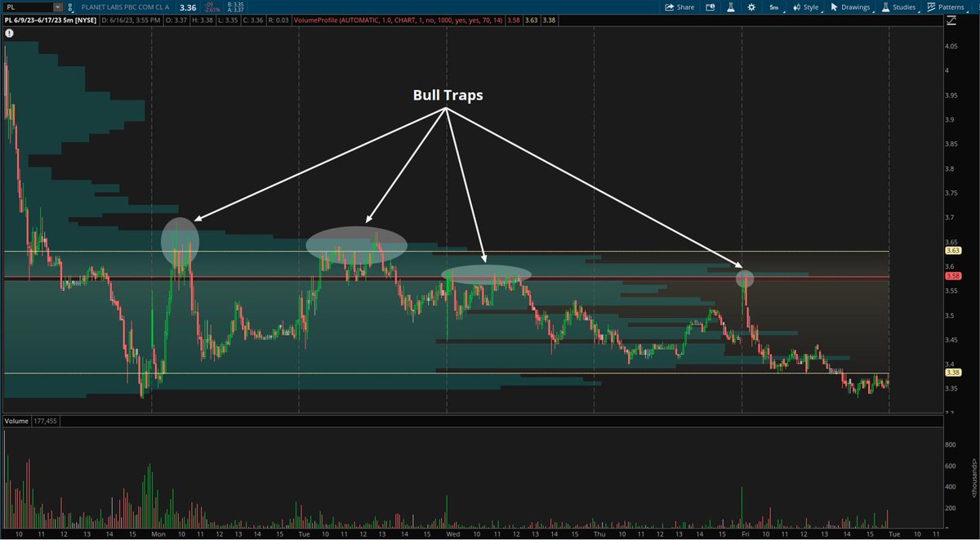980x540 pixels.
Task: Toggle auto-scale price axis icon
Action: click(x=951, y=22)
